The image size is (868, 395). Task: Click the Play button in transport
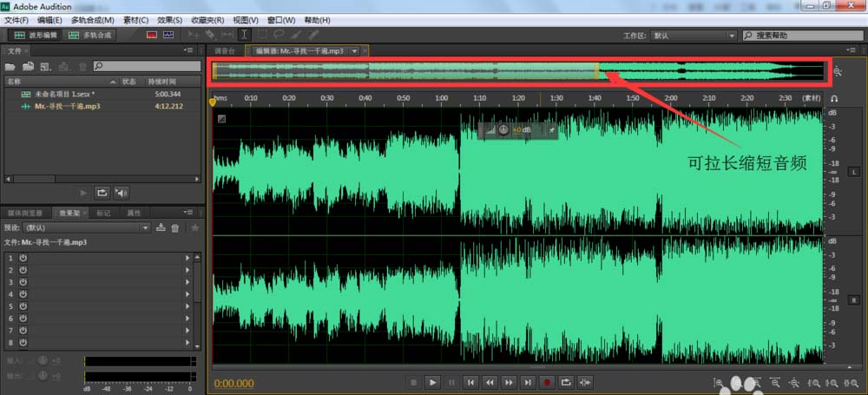pyautogui.click(x=432, y=382)
